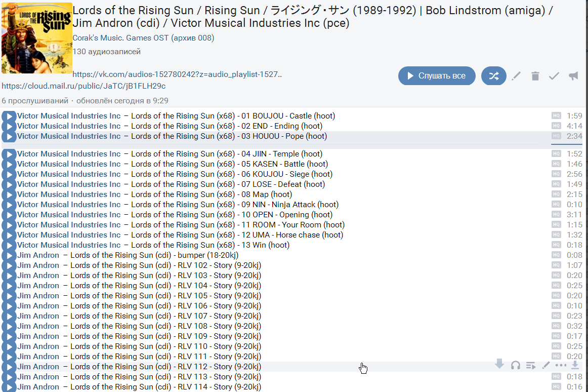Edit the playlist using the header pencil icon
The height and width of the screenshot is (392, 588).
click(x=516, y=76)
